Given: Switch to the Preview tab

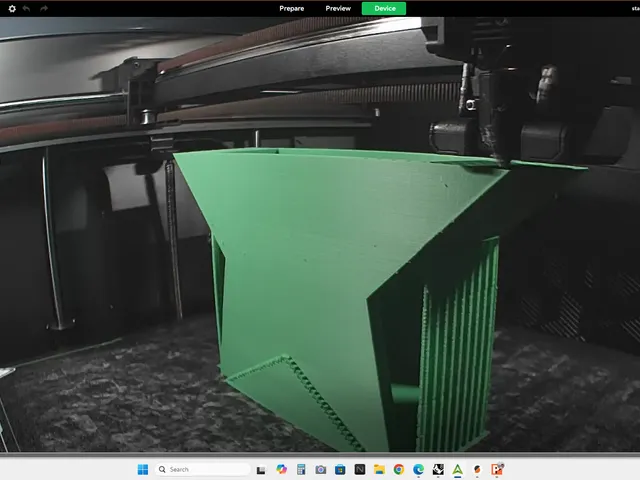Looking at the screenshot, I should click(338, 9).
